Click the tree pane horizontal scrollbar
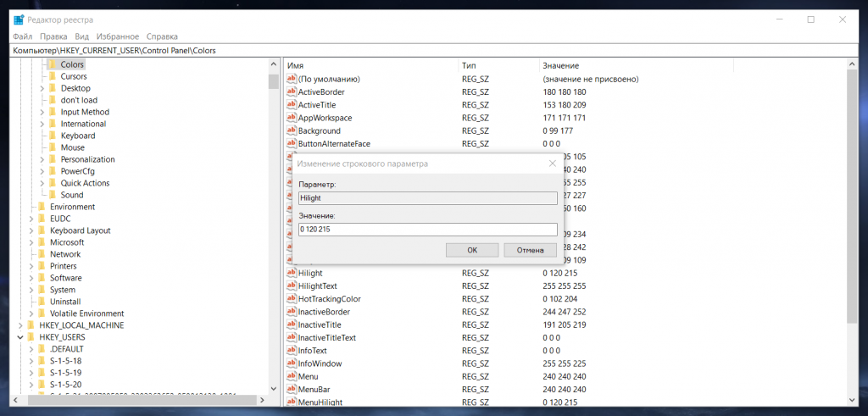Screen dimensions: 868x416 click(141, 399)
